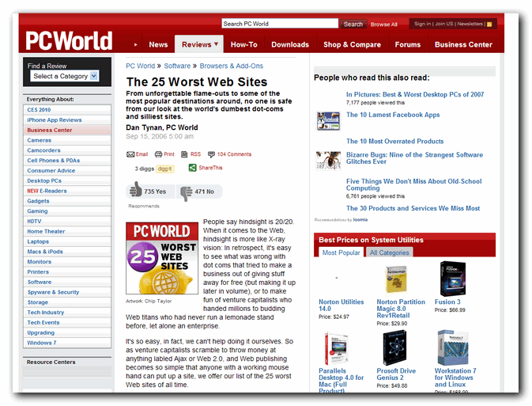Click the Prosoft Drive Genius box image
Screen dimensions: 532x406
pyautogui.click(x=394, y=348)
